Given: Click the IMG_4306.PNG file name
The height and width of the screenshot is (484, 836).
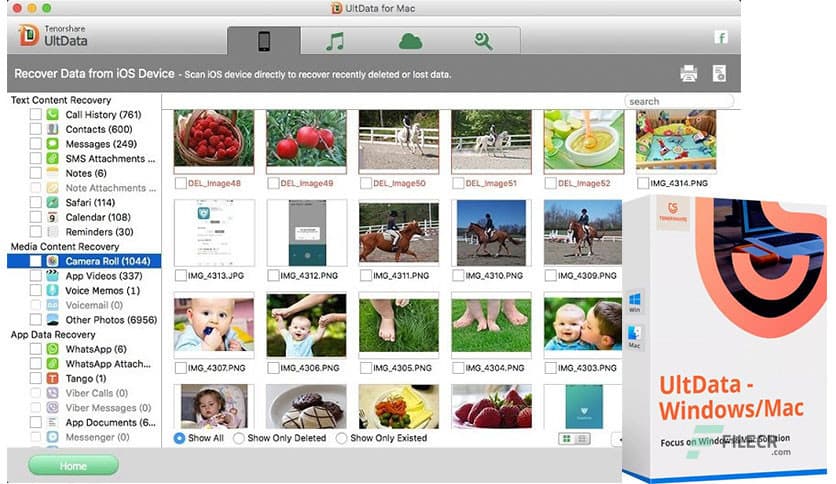Looking at the screenshot, I should pyautogui.click(x=310, y=368).
